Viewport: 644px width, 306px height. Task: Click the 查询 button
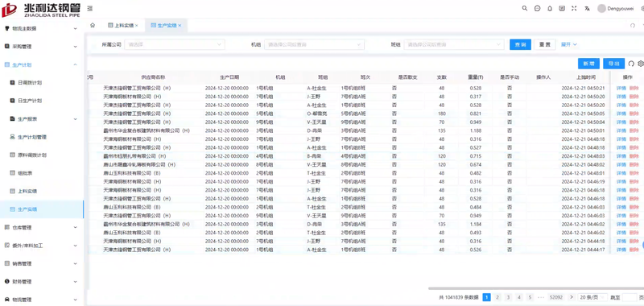tap(520, 44)
